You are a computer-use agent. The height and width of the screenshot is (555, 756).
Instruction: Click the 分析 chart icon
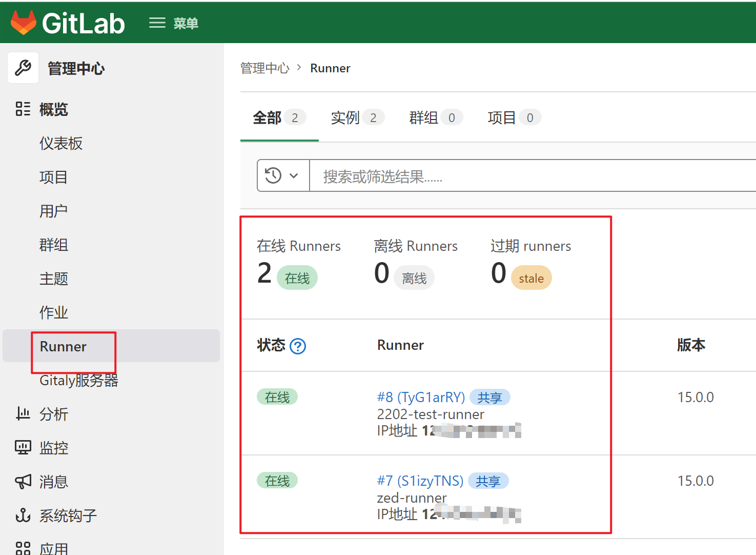[x=23, y=413]
